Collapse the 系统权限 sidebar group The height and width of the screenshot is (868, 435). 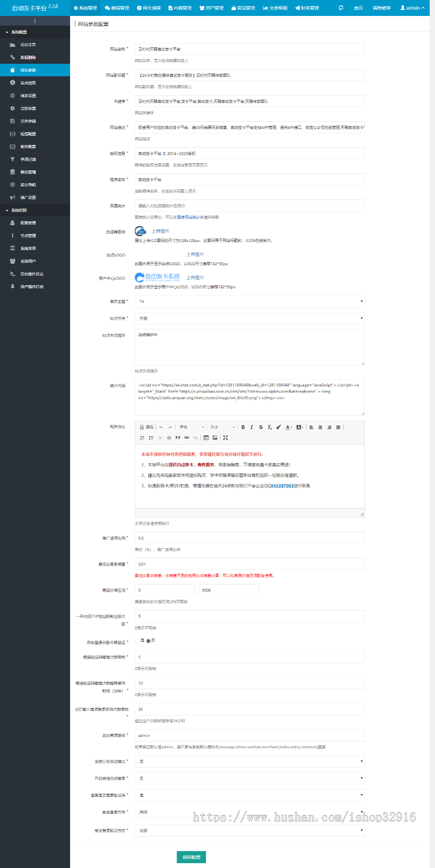coord(35,210)
